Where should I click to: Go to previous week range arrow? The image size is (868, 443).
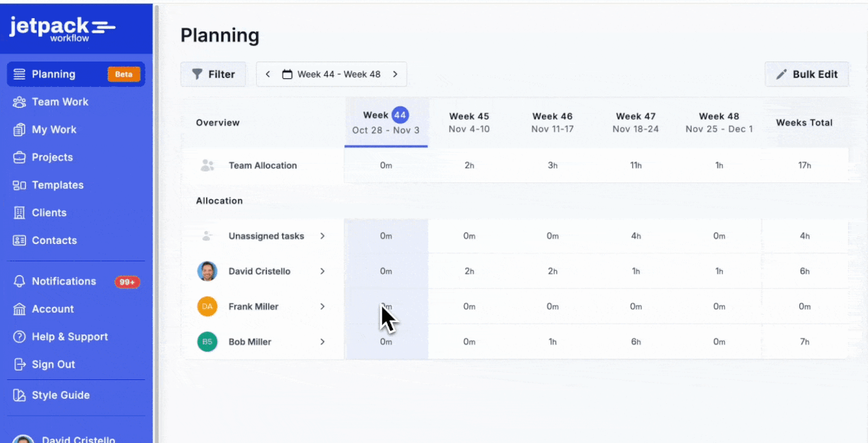pyautogui.click(x=268, y=74)
